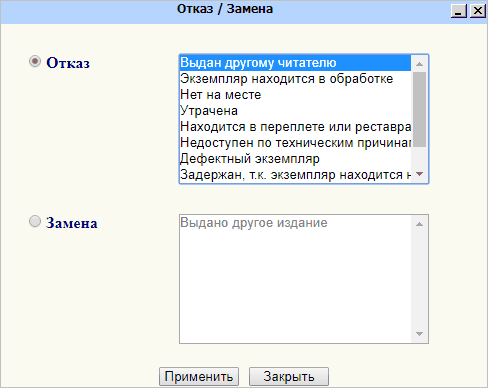Image resolution: width=488 pixels, height=388 pixels.
Task: Pick 'Нет на месте' in list
Action: [x=295, y=95]
